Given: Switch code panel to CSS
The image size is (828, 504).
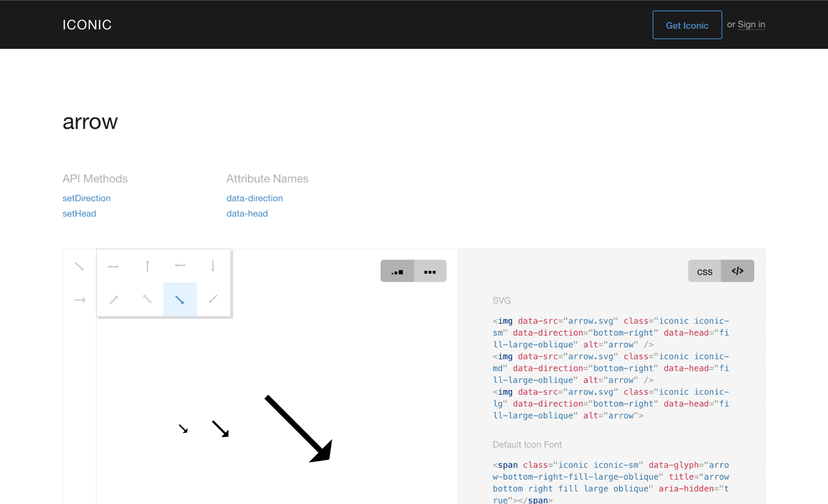Looking at the screenshot, I should [x=704, y=271].
